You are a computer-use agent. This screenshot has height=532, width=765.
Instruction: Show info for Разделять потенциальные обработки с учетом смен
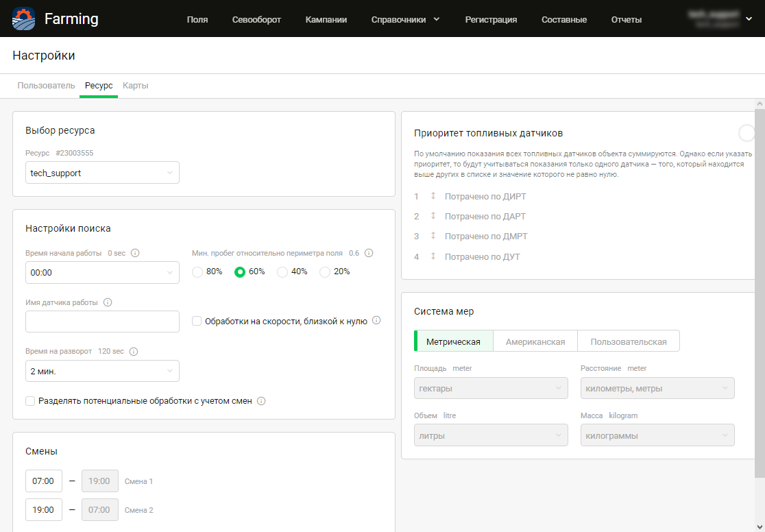tap(261, 401)
